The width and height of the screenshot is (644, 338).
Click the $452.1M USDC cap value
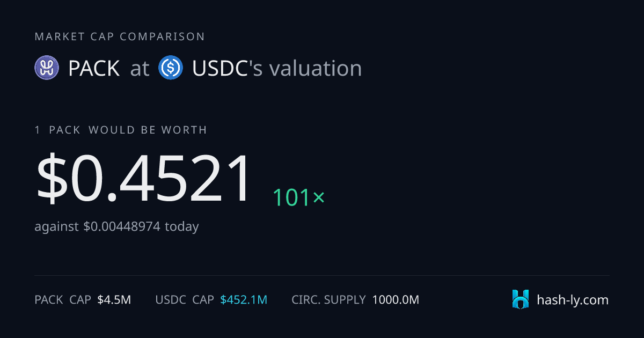pyautogui.click(x=244, y=300)
